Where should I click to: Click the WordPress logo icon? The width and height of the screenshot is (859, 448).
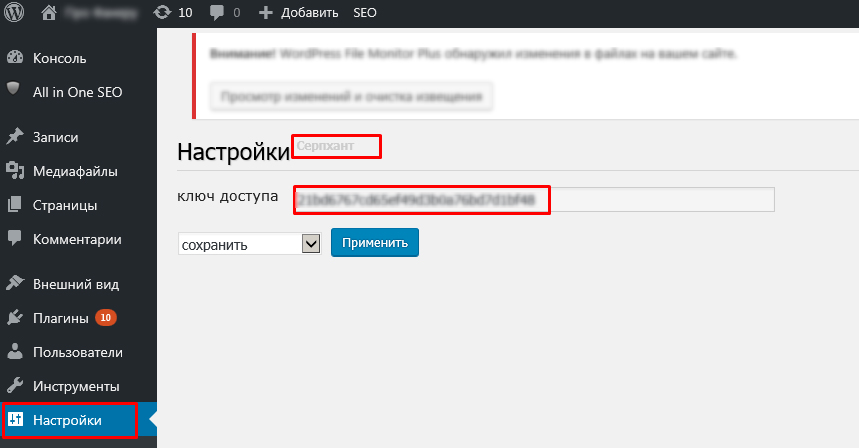14,14
